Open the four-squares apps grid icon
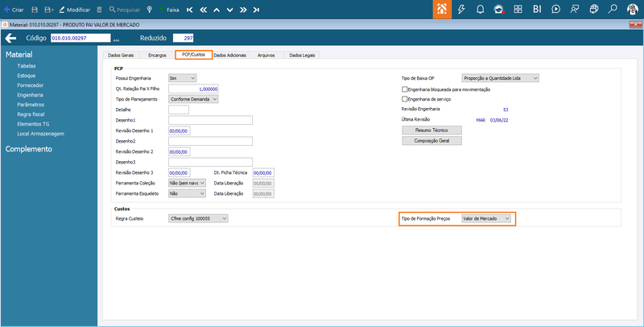 518,9
